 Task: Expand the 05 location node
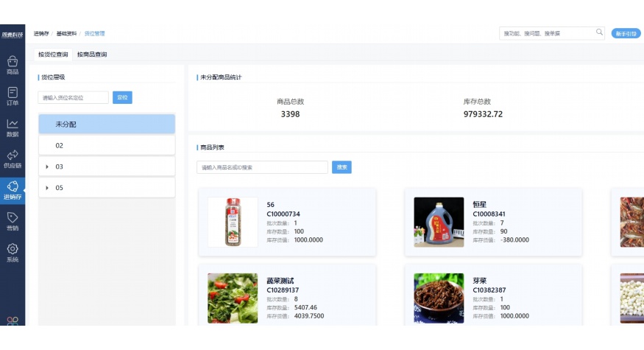pos(47,188)
